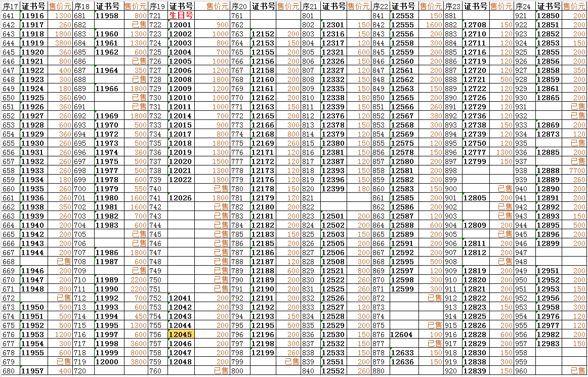The height and width of the screenshot is (377, 588).
Task: Select sequence number 641 cell
Action: [x=9, y=16]
